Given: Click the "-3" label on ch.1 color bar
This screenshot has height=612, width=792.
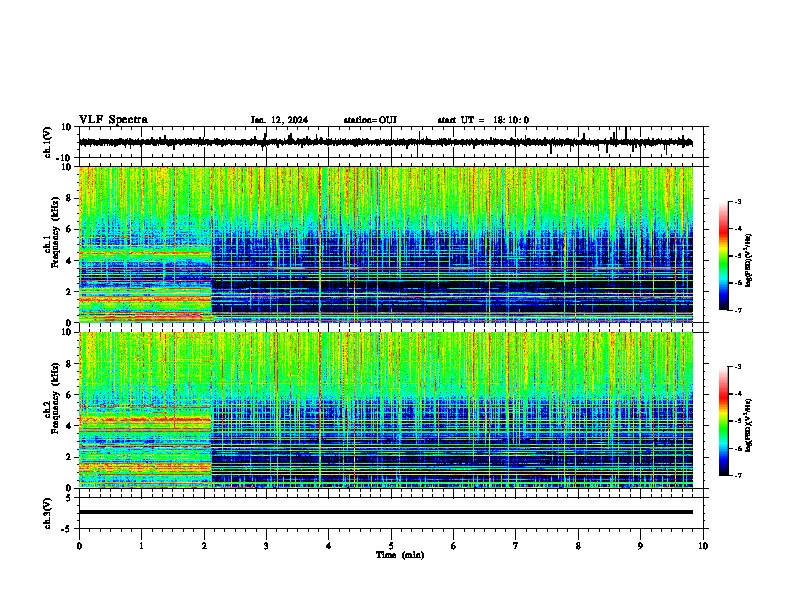Looking at the screenshot, I should pyautogui.click(x=737, y=202).
